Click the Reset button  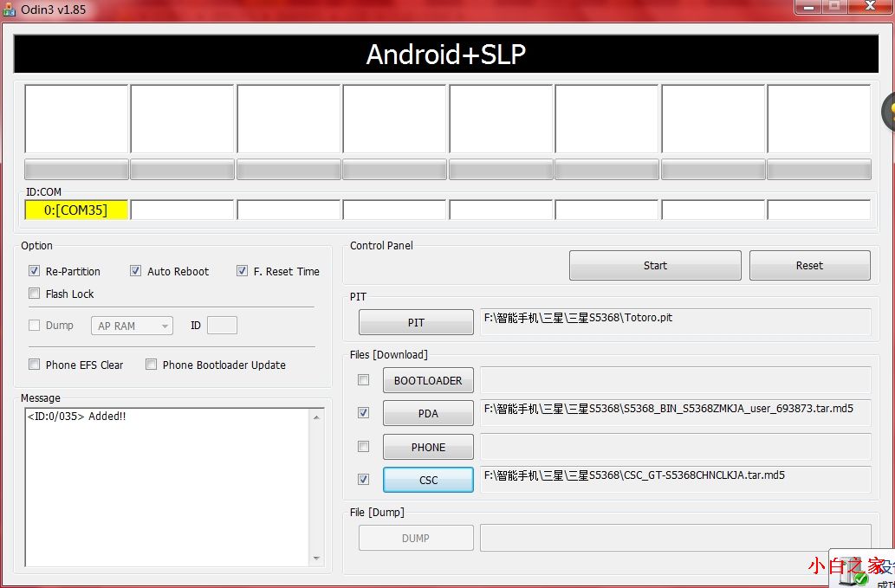click(x=810, y=265)
